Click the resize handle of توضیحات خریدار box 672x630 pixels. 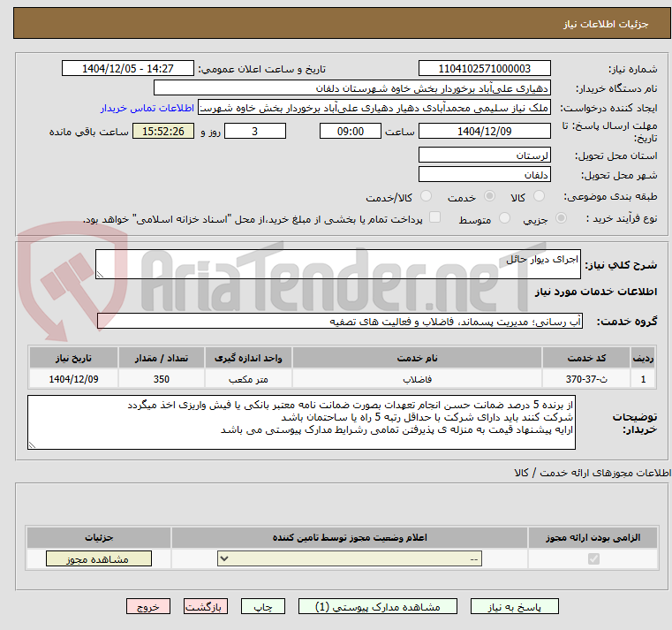pos(32,445)
